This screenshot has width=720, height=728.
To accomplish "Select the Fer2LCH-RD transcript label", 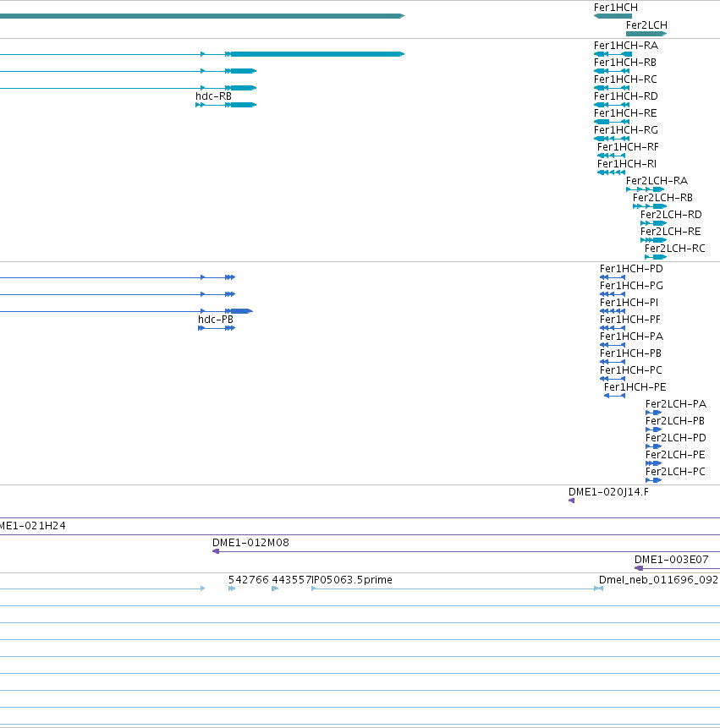I will click(671, 215).
